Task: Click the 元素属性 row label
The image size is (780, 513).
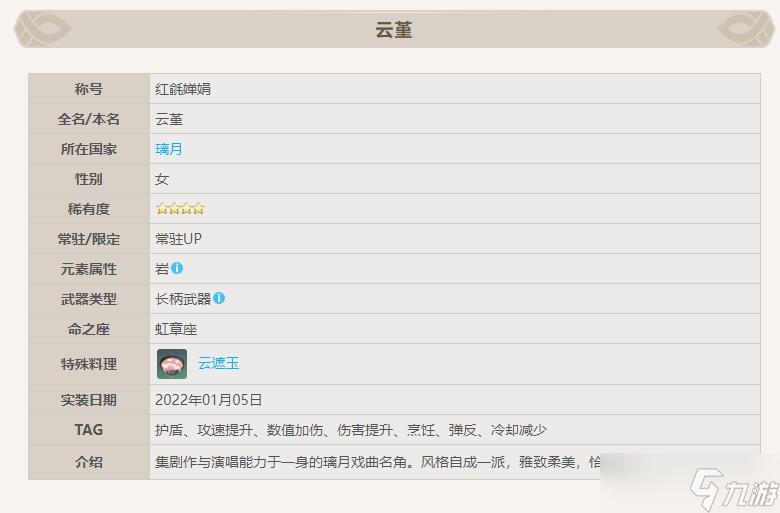Action: [x=89, y=269]
